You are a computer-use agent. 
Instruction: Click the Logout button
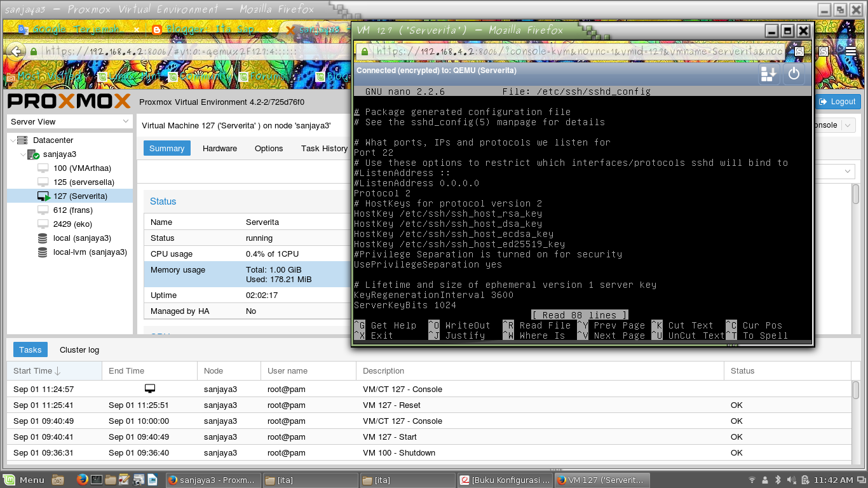[x=837, y=102]
